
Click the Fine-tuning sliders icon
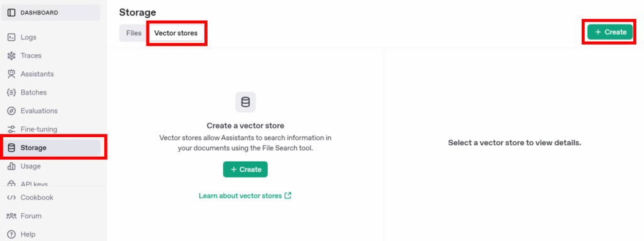tap(11, 129)
